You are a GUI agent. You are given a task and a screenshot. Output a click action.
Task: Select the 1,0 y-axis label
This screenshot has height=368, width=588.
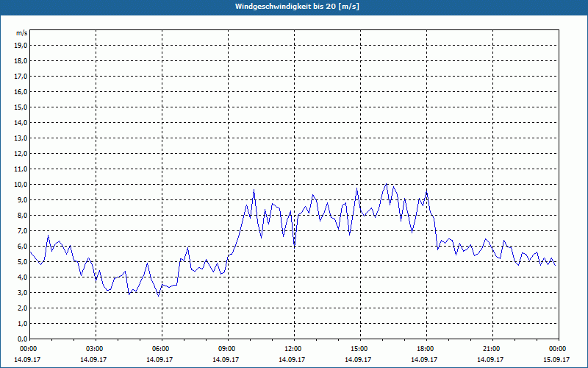(x=22, y=324)
